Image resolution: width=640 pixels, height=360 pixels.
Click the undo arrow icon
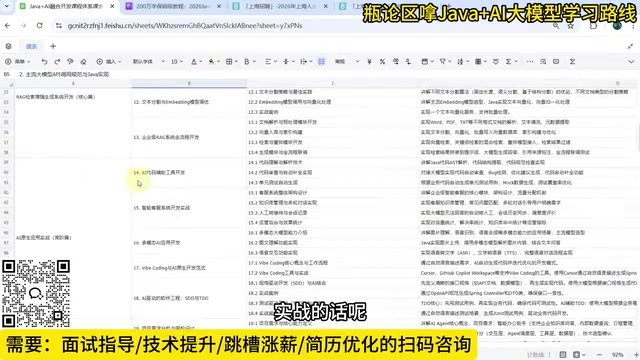44,62
